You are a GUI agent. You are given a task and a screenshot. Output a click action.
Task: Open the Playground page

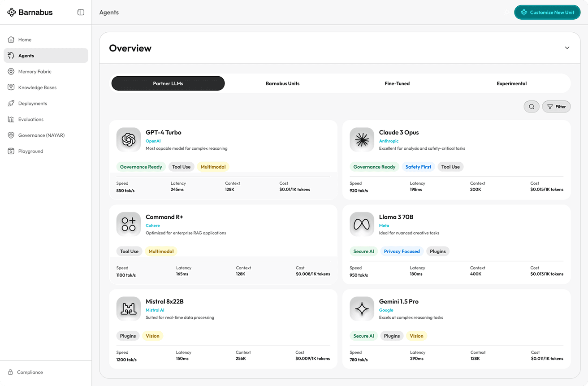coord(46,151)
